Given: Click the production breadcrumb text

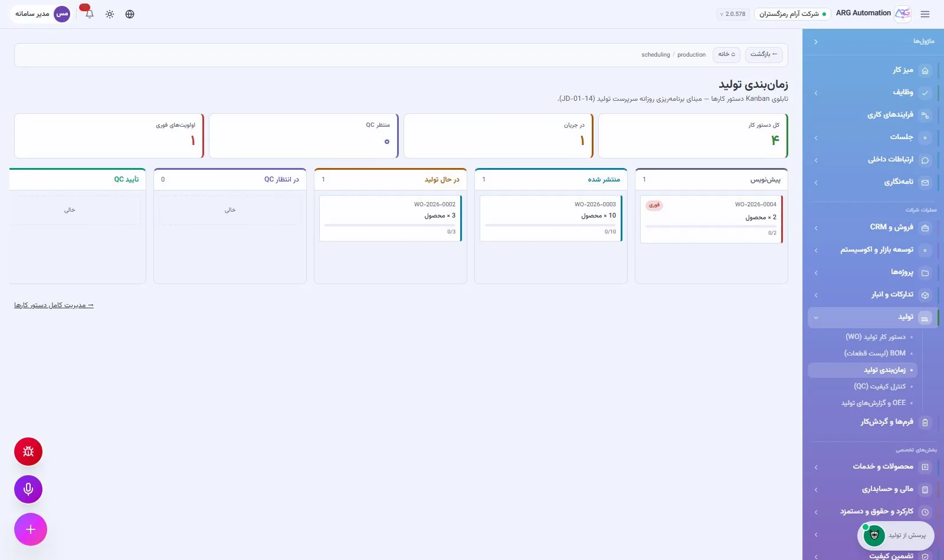Looking at the screenshot, I should 691,54.
